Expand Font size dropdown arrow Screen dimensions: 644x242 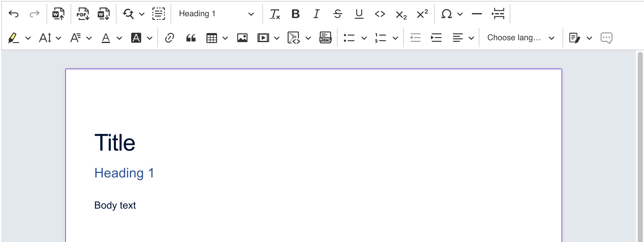click(58, 38)
